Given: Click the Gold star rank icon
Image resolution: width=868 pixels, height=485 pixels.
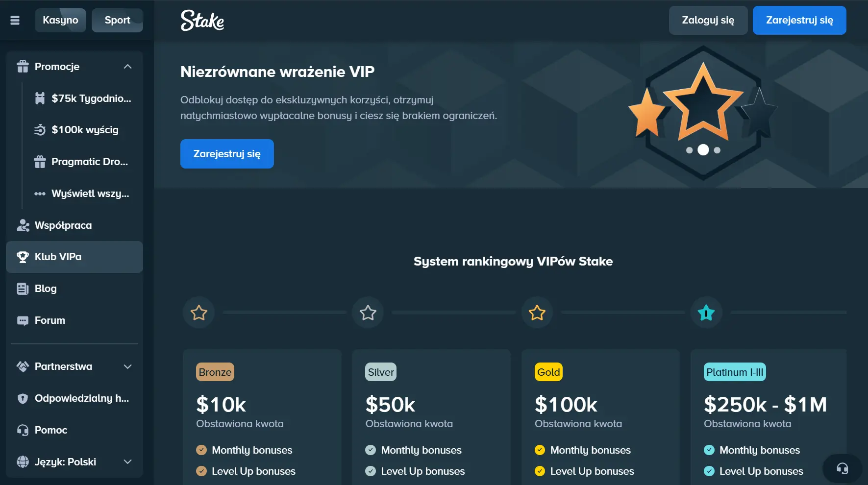Looking at the screenshot, I should pos(537,313).
